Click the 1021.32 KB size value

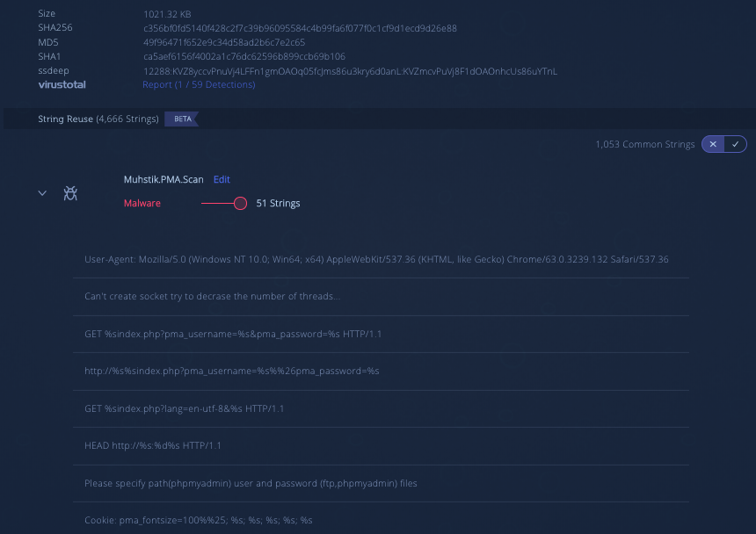(x=167, y=14)
